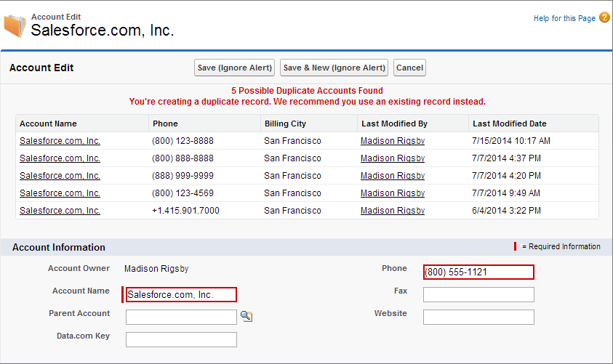The image size is (613, 364).
Task: Cancel the account edit
Action: click(409, 68)
